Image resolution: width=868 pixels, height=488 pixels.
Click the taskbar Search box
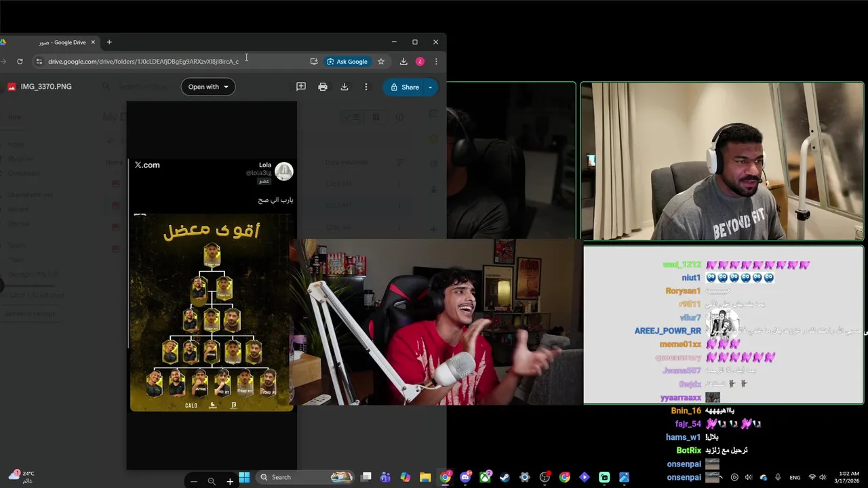point(305,477)
